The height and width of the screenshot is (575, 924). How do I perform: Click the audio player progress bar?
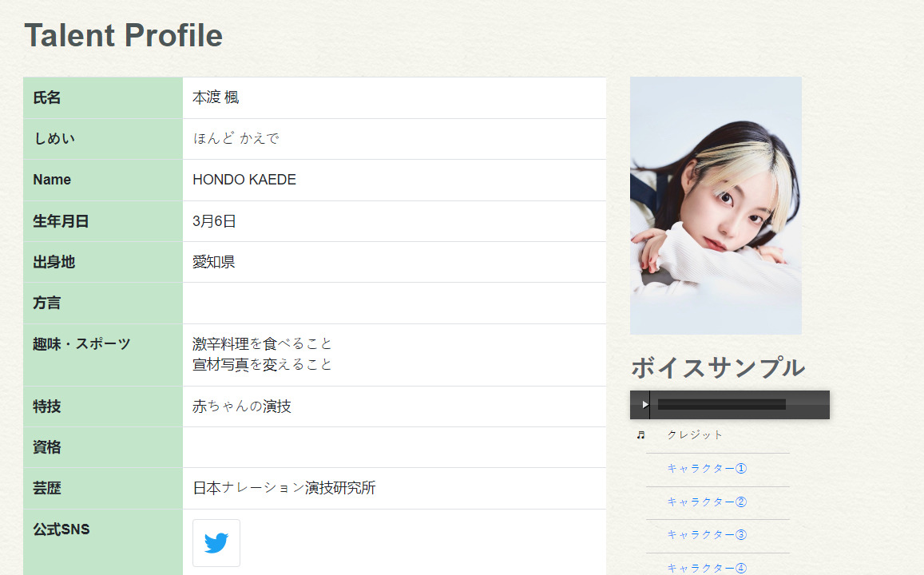721,404
